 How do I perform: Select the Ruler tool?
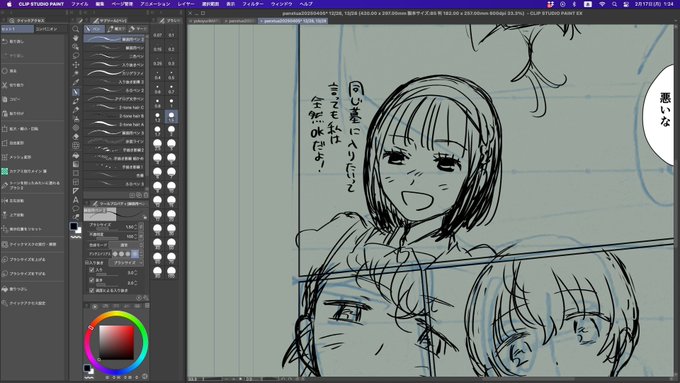[76, 191]
